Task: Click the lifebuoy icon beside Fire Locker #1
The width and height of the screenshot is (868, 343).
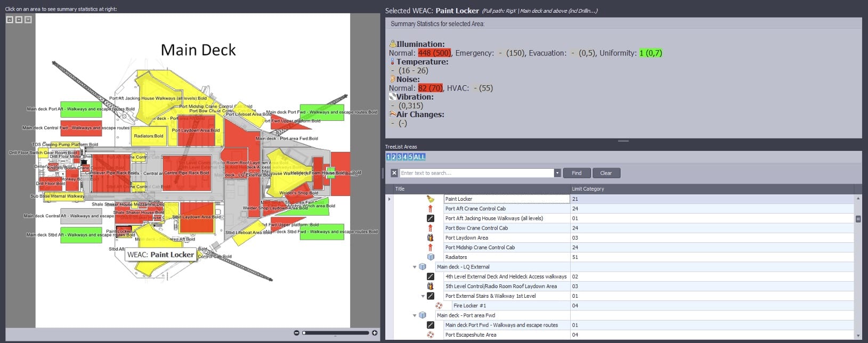Action: click(439, 306)
